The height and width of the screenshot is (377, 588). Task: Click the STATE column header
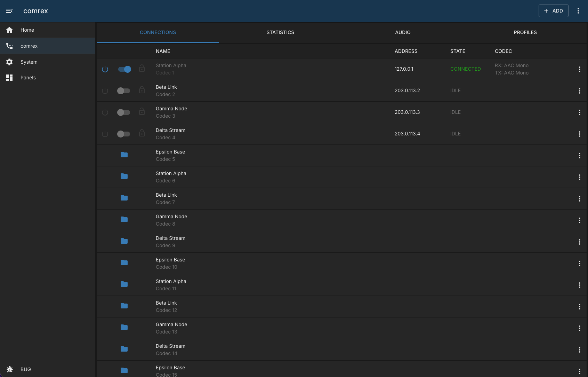point(458,51)
